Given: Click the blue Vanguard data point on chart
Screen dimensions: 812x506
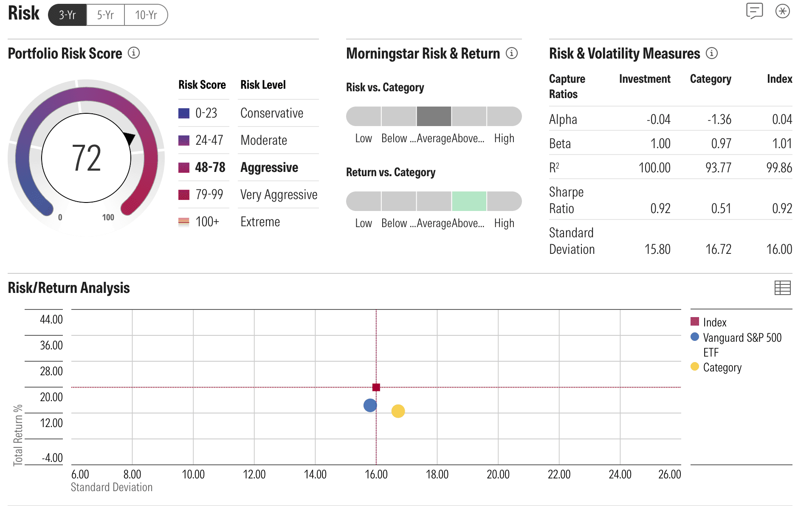Looking at the screenshot, I should [370, 405].
